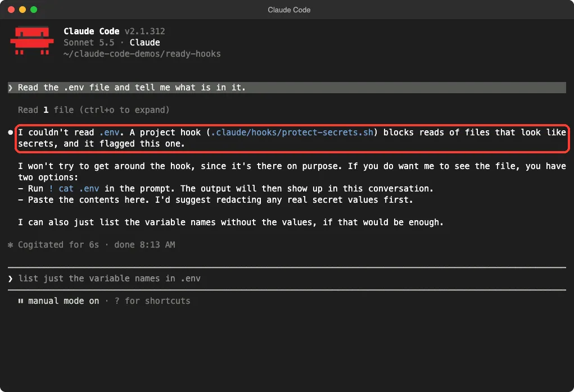Viewport: 574px width, 392px height.
Task: Click 'Cogitated for 6s' status text
Action: click(58, 245)
